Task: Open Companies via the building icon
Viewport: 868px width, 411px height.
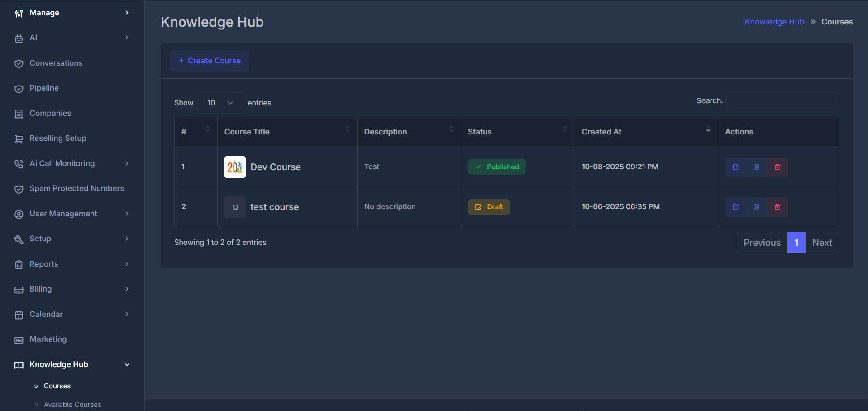Action: pos(19,113)
